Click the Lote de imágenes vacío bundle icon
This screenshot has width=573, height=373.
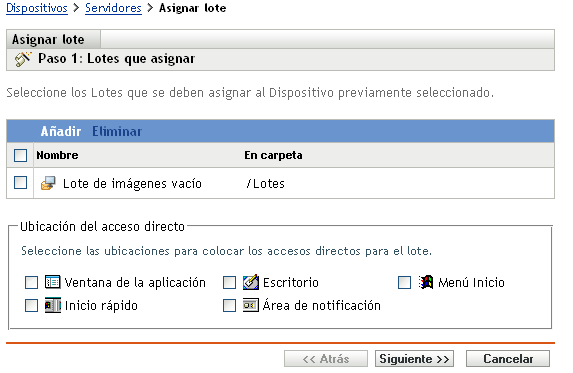48,183
